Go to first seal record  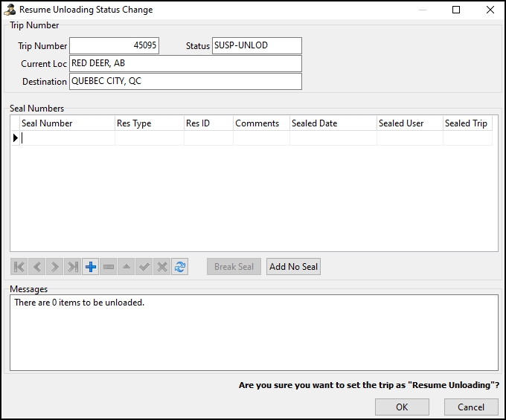point(19,267)
